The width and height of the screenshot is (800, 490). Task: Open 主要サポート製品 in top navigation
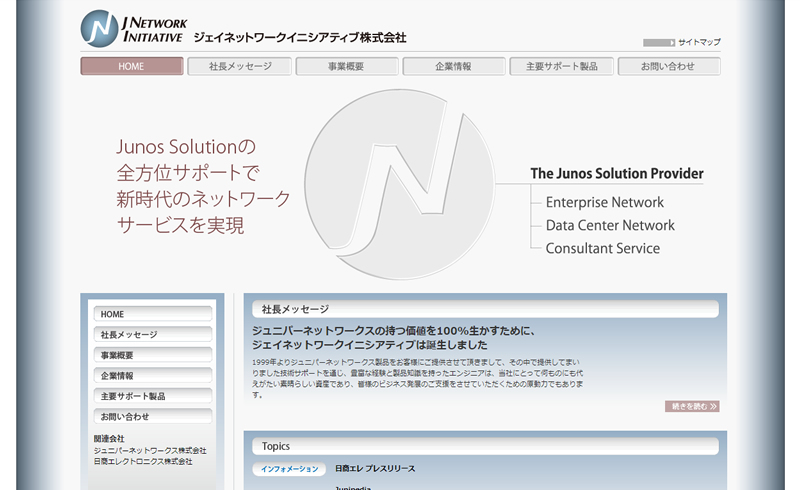coord(562,66)
